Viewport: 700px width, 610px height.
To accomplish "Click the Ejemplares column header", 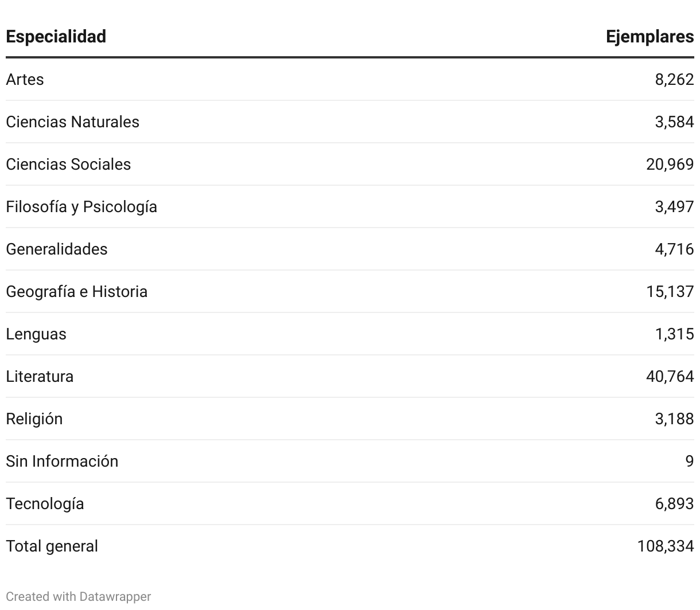I will 650,37.
